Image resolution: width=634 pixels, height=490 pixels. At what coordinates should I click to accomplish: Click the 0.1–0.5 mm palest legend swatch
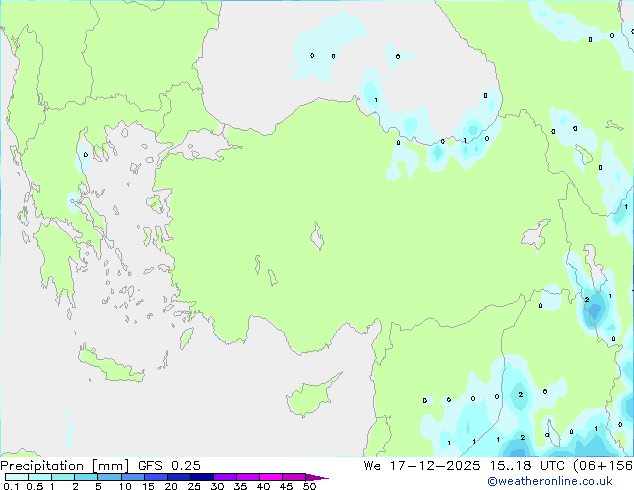click(17, 477)
